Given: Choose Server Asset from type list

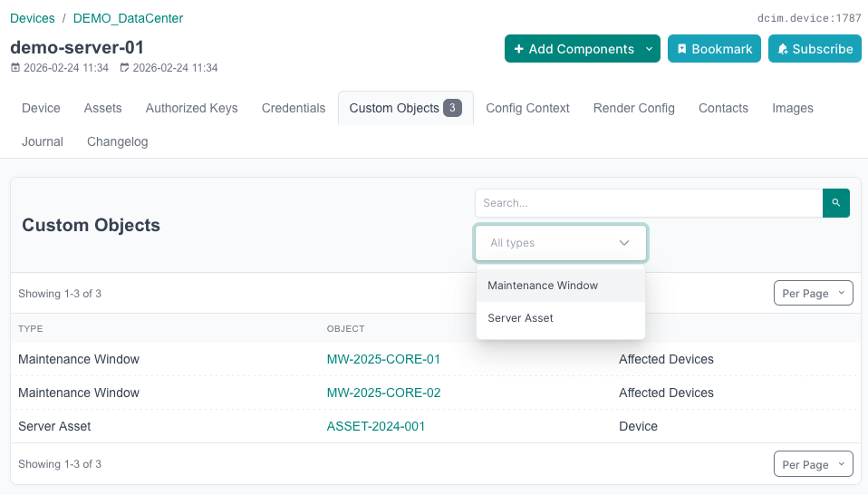Looking at the screenshot, I should (x=561, y=318).
